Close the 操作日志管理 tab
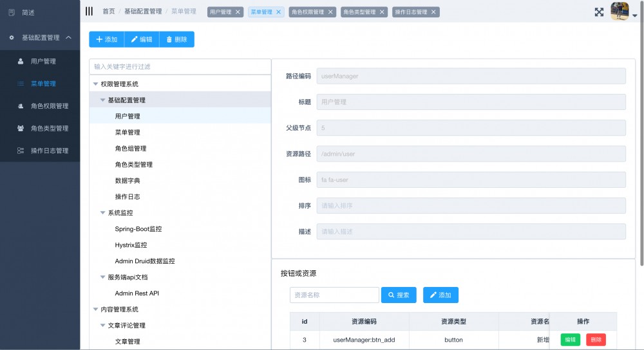644x350 pixels. pyautogui.click(x=433, y=12)
